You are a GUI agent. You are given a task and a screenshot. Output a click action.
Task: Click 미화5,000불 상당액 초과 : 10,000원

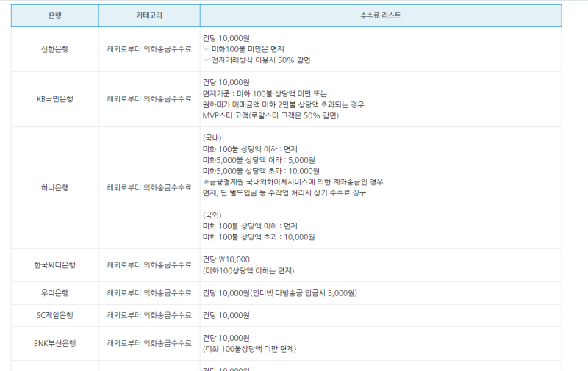(261, 171)
